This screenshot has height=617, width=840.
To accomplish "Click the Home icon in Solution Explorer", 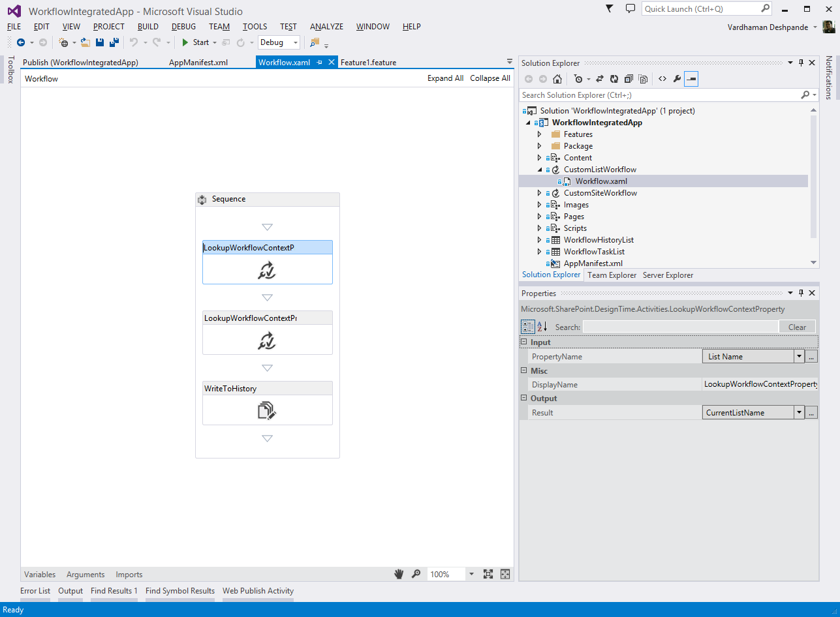I will tap(557, 79).
